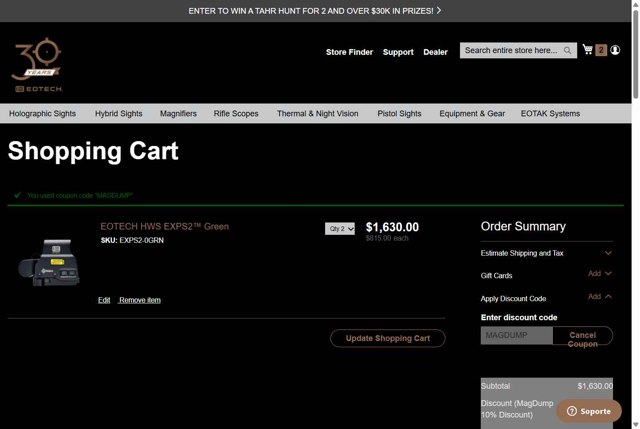Viewport: 640px width, 429px height.
Task: Open the EOTAK Systems menu
Action: [550, 113]
